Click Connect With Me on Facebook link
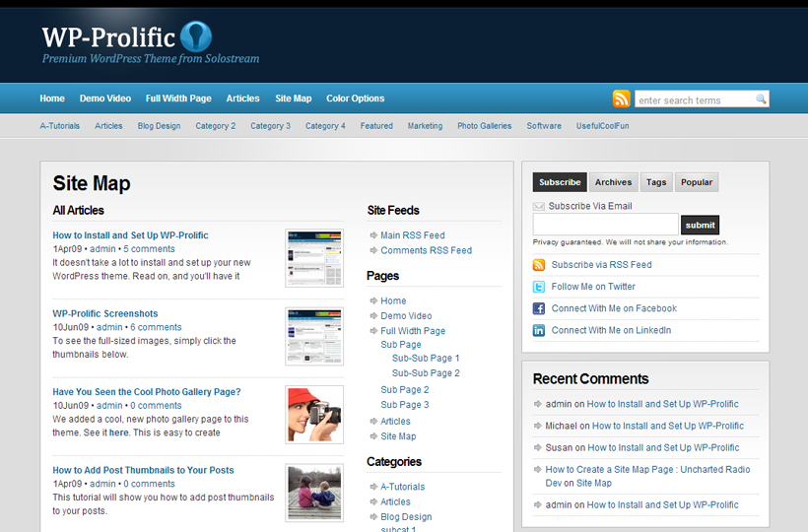 (614, 308)
